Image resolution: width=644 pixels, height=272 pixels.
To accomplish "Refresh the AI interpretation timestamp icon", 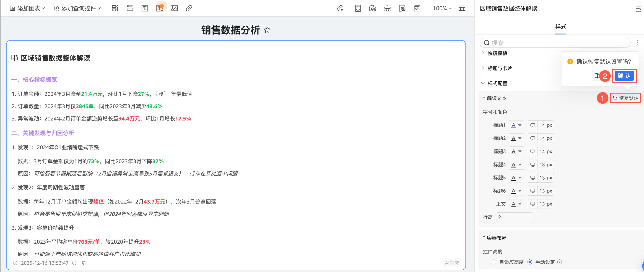I will 74,263.
